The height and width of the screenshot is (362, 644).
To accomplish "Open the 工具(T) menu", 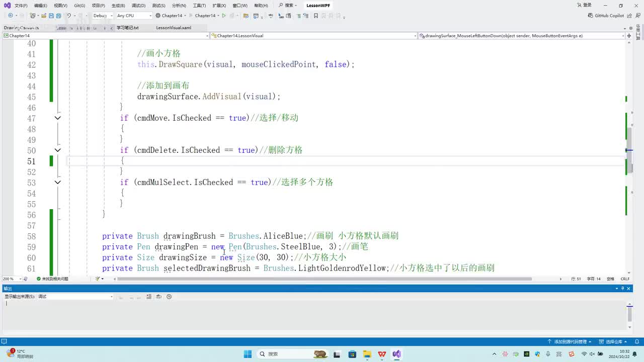I will click(x=199, y=6).
